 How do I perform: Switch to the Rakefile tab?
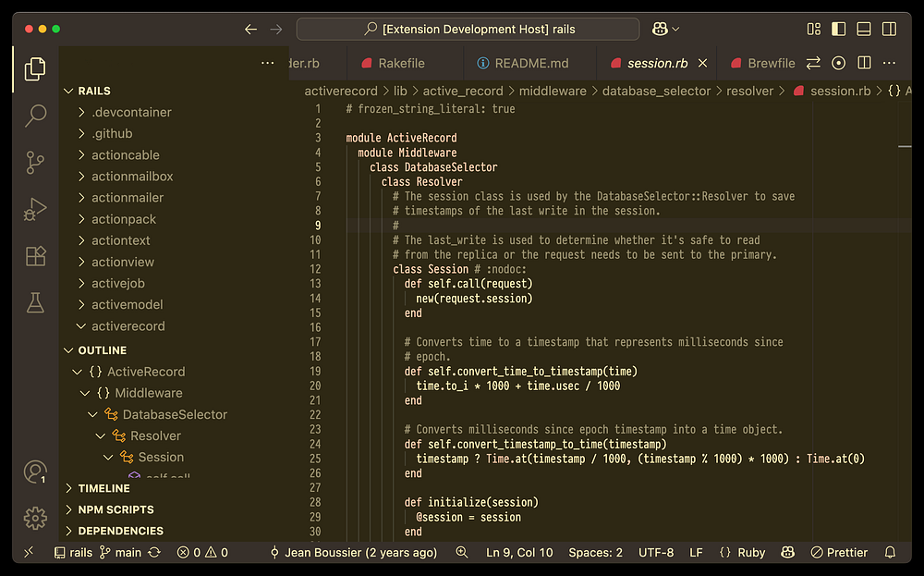click(401, 63)
